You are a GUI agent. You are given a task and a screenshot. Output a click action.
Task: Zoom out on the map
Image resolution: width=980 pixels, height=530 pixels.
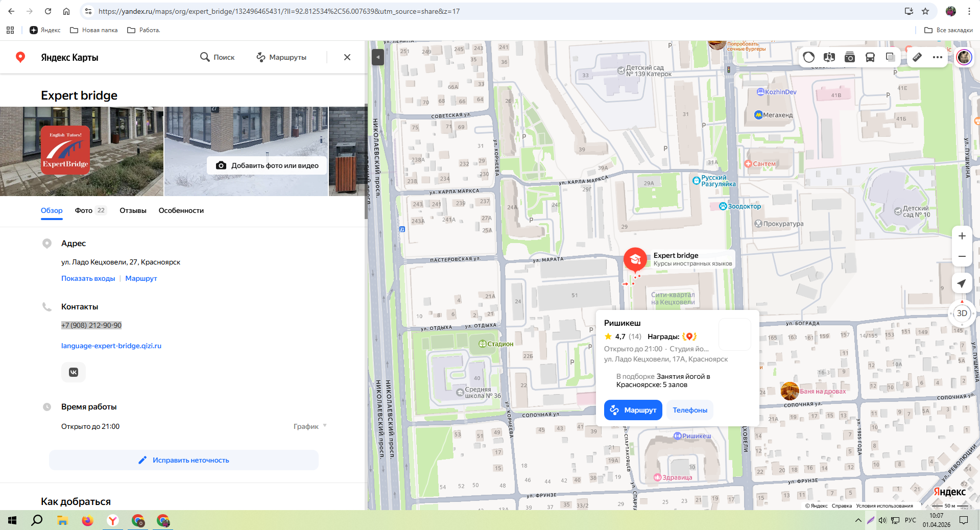962,256
